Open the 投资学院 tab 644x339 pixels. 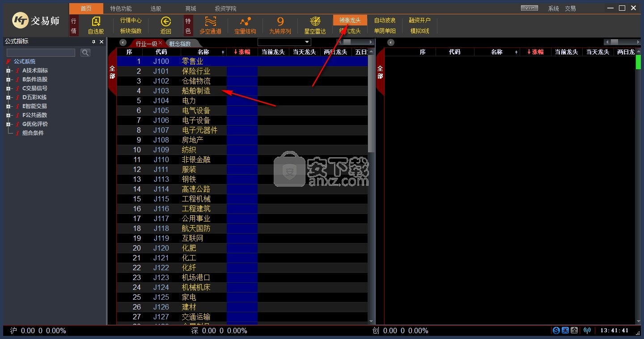(x=225, y=8)
